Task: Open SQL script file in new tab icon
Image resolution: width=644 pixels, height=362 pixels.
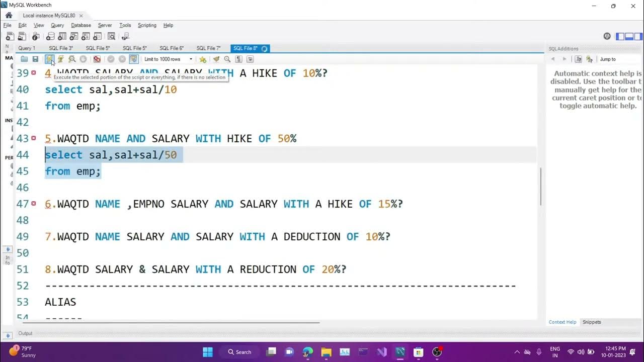Action: click(22, 36)
